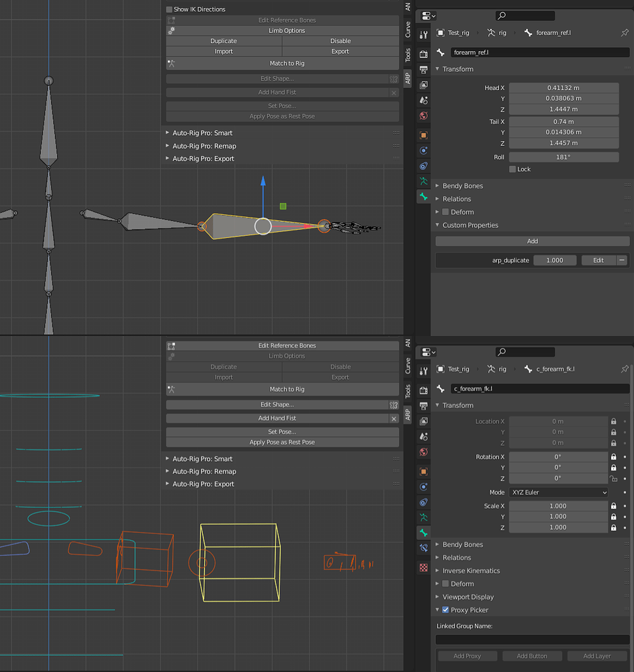The height and width of the screenshot is (672, 634).
Task: Pin the c_forearm_fk.l properties editor
Action: tap(625, 369)
